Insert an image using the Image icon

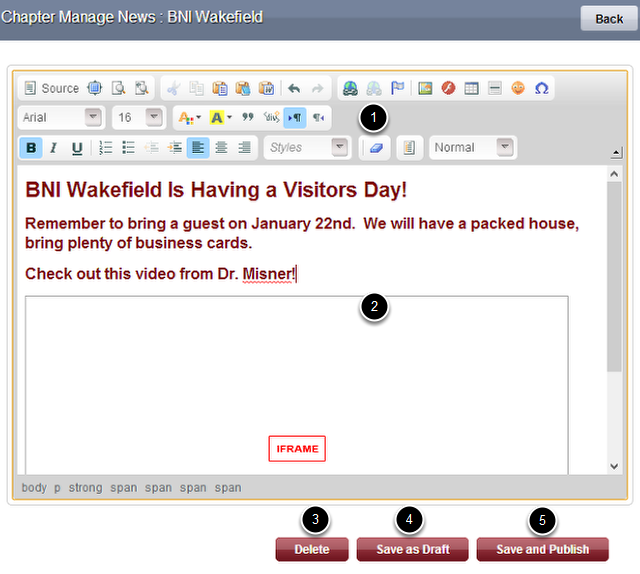pyautogui.click(x=425, y=88)
